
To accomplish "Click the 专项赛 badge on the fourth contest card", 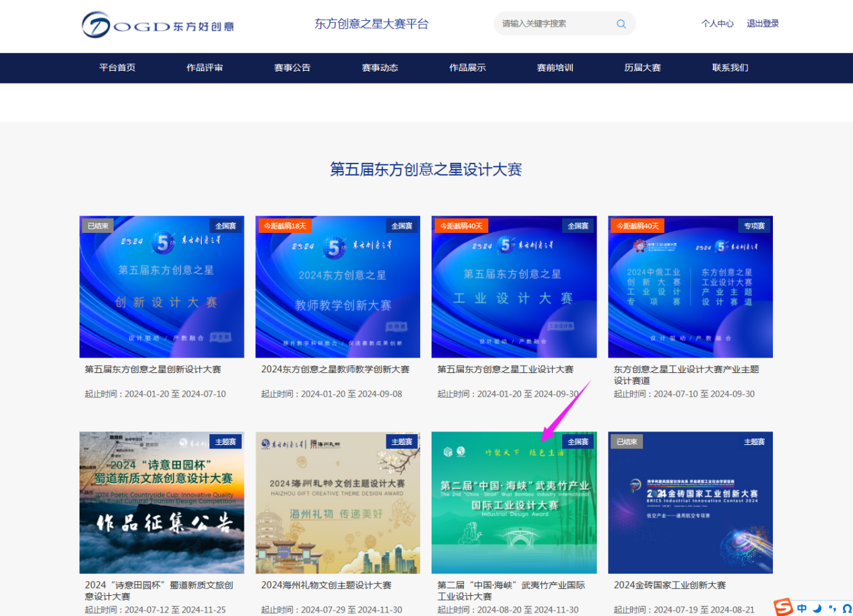I will coord(754,226).
